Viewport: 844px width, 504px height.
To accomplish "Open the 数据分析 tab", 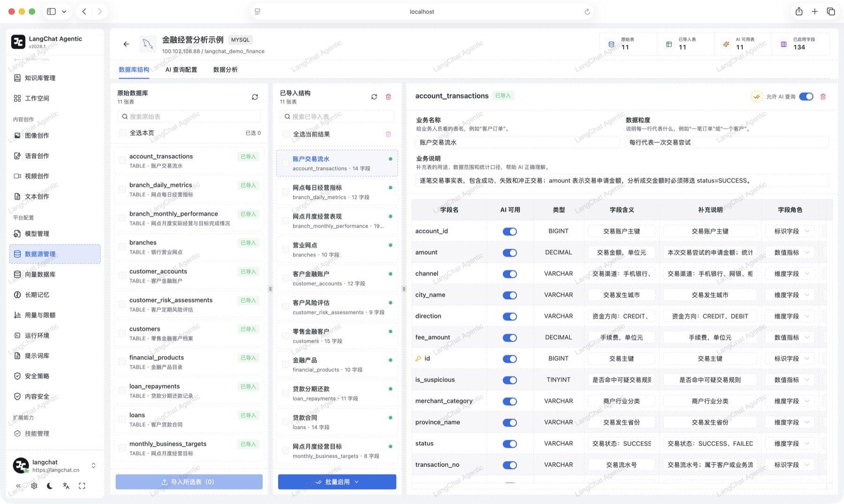I will 226,70.
